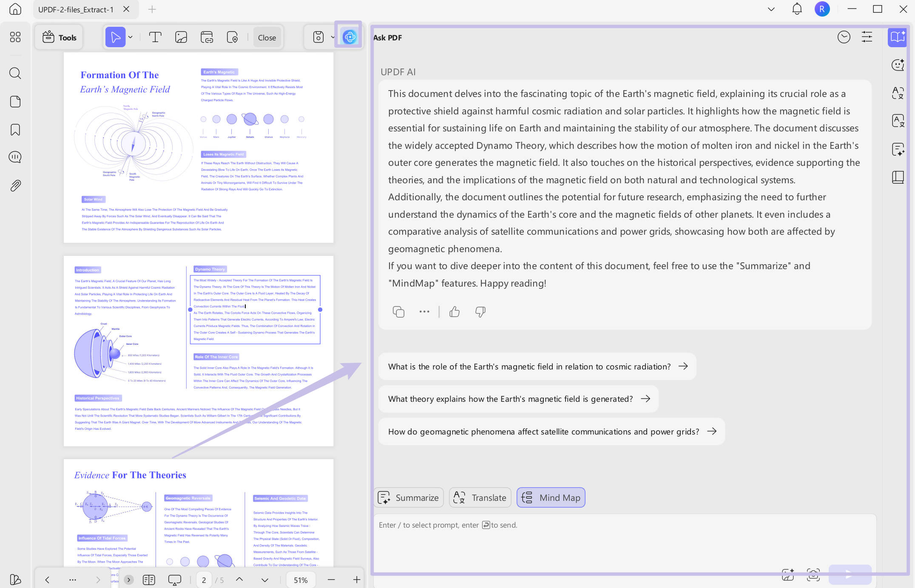This screenshot has width=915, height=588.
Task: Select the Text edit tool
Action: tap(155, 37)
